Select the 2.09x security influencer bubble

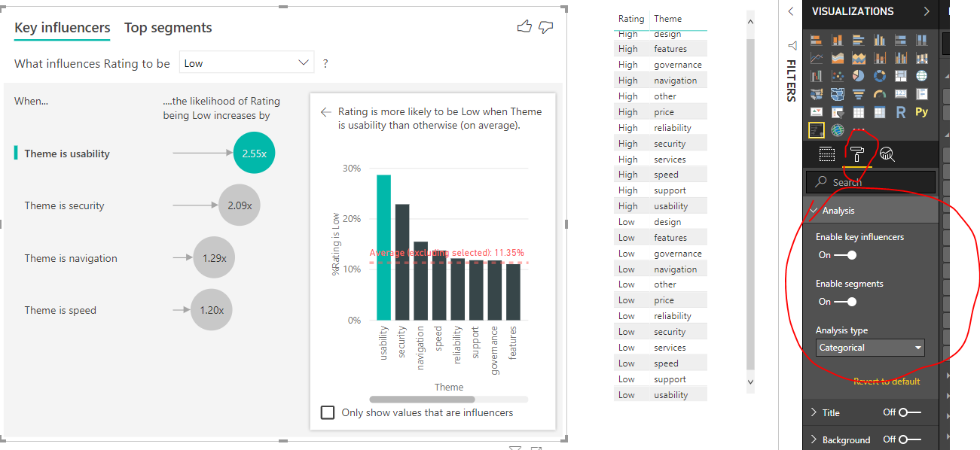click(x=240, y=205)
